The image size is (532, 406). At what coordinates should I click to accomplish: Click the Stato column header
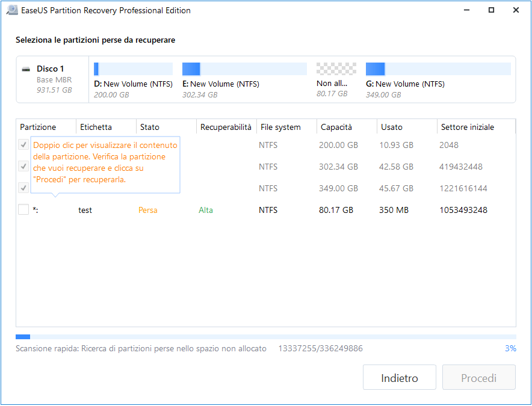pyautogui.click(x=166, y=127)
